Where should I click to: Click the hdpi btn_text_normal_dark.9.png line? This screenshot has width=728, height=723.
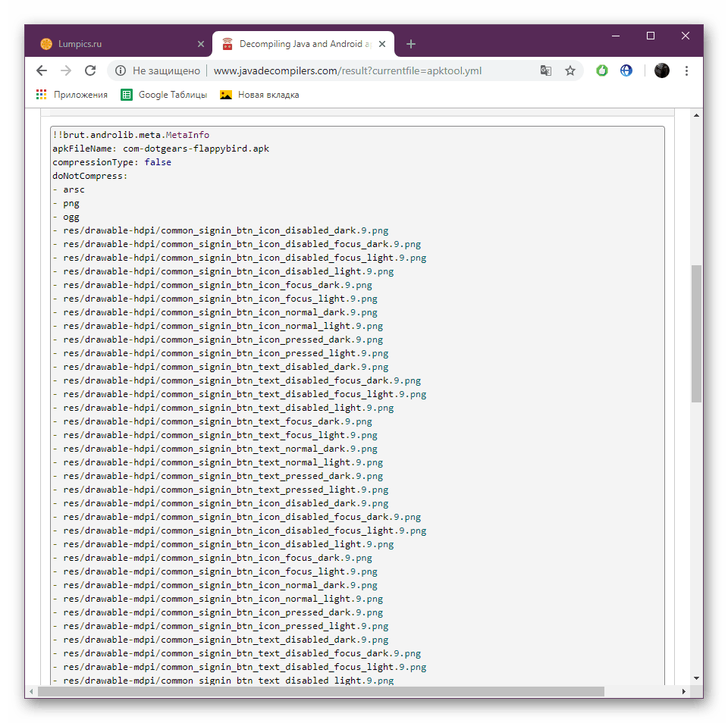click(215, 449)
